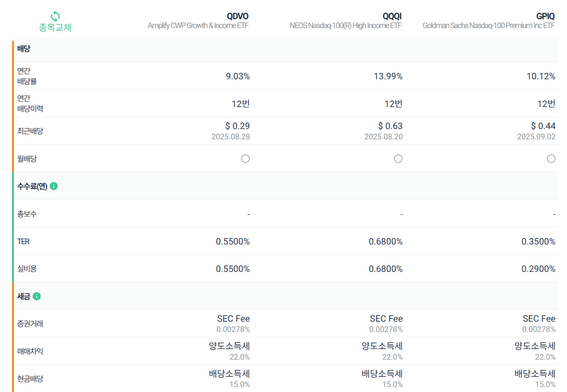This screenshot has height=392, width=567.
Task: Click NEOS Nasdaq-100(R) High Income ETF name
Action: [x=346, y=26]
